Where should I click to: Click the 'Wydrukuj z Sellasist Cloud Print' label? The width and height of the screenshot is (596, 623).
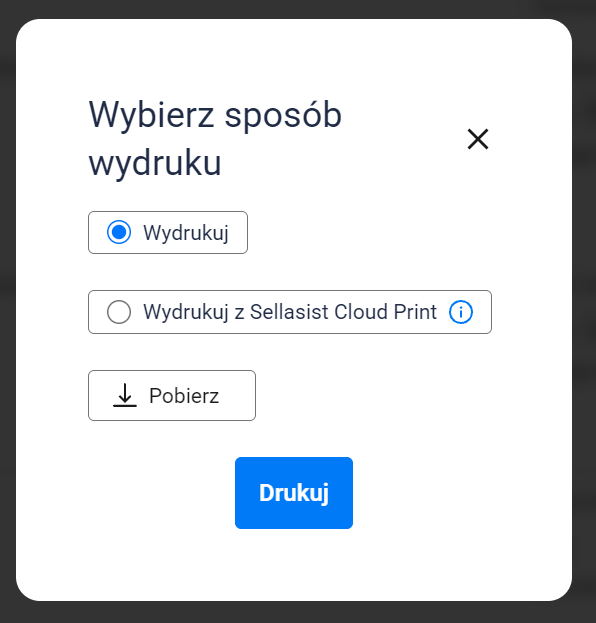click(x=290, y=312)
